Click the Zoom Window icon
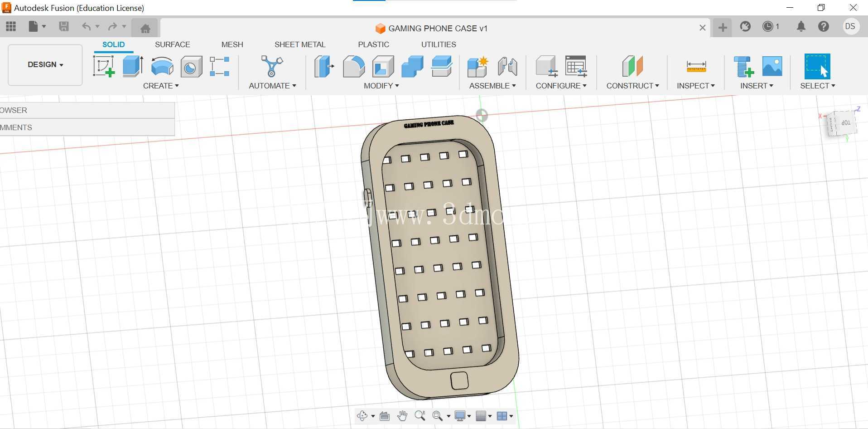868x429 pixels. (x=437, y=416)
